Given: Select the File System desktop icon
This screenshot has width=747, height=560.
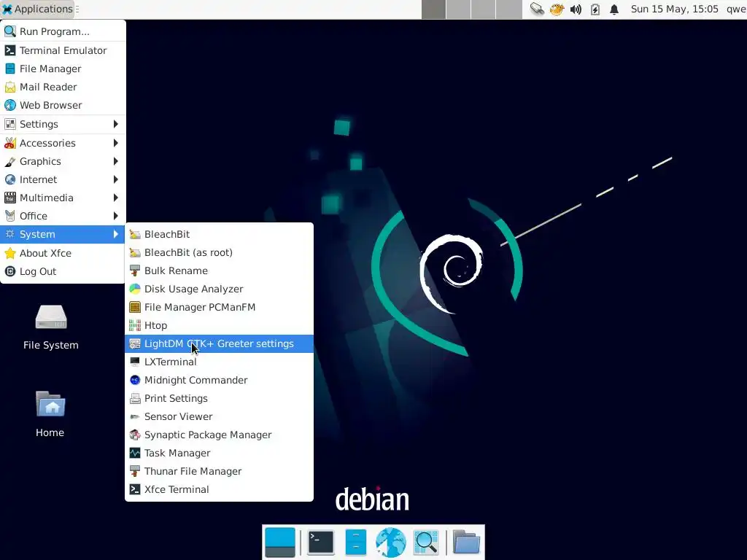Looking at the screenshot, I should tap(51, 327).
